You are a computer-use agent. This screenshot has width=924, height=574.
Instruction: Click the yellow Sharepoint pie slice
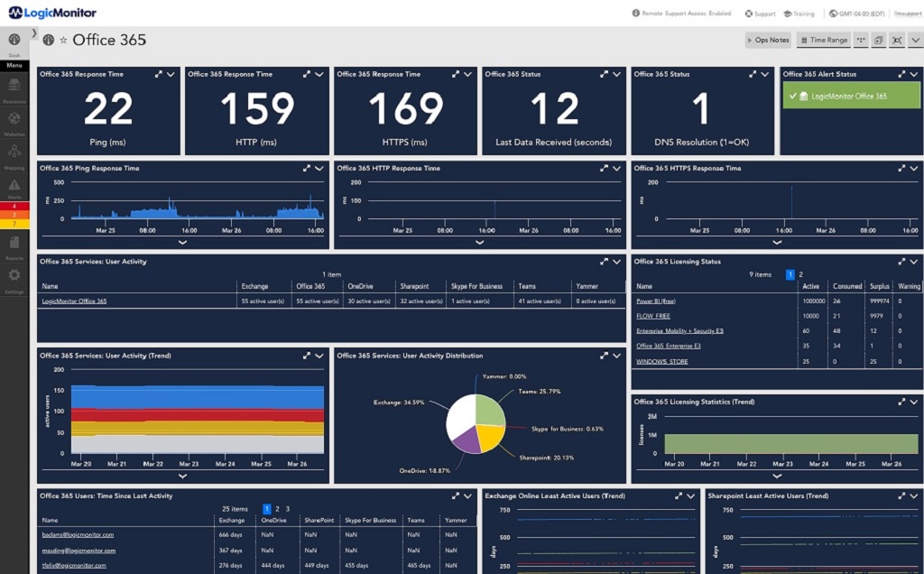tap(490, 437)
